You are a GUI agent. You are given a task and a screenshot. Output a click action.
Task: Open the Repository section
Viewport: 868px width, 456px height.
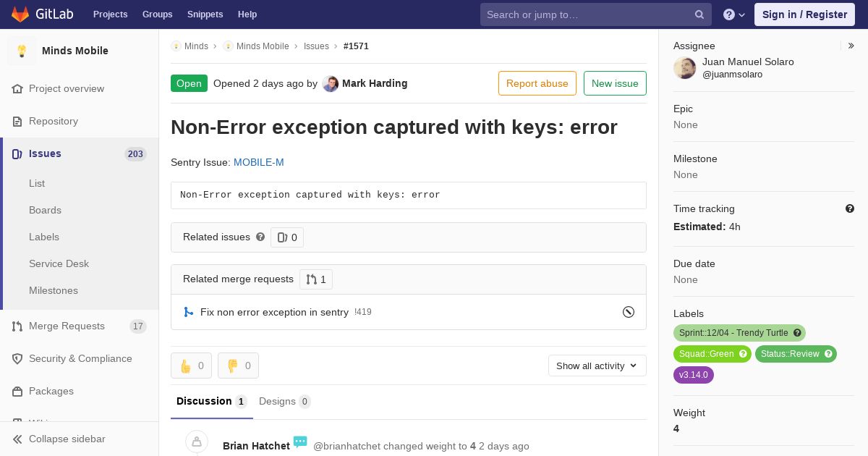coord(54,121)
